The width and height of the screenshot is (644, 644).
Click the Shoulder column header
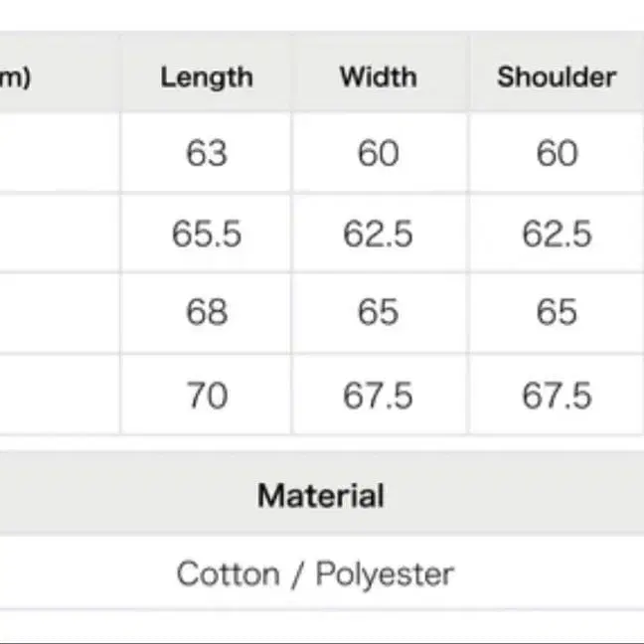click(x=557, y=78)
